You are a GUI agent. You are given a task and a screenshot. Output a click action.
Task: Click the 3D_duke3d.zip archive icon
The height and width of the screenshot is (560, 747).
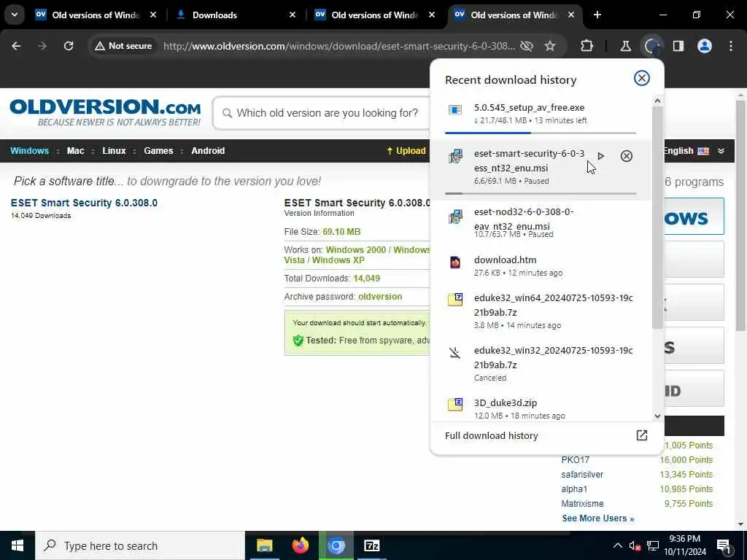(x=455, y=404)
